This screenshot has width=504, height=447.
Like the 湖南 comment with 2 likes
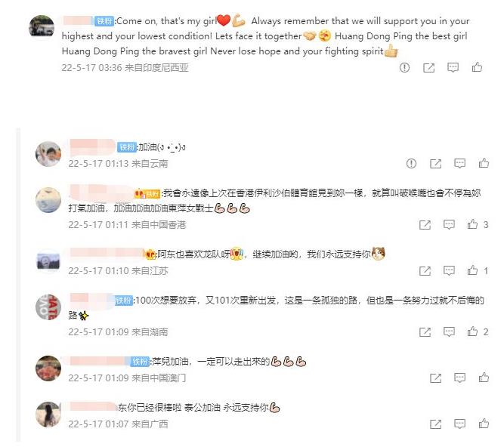point(472,331)
